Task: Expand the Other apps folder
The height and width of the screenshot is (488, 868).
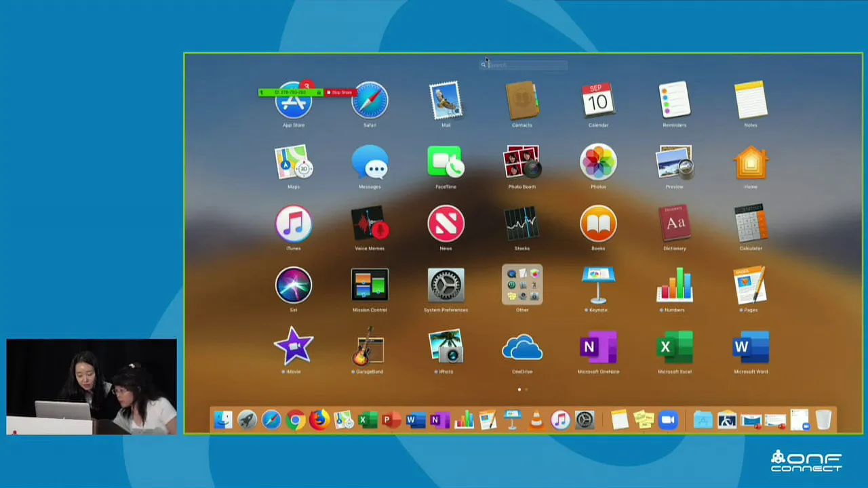Action: click(x=522, y=285)
